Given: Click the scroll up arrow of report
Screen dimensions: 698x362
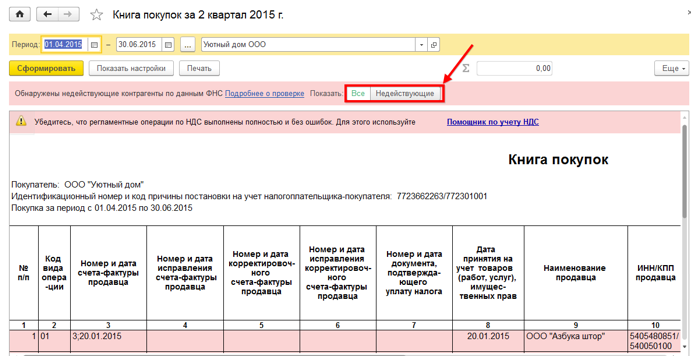Looking at the screenshot, I should [x=685, y=118].
